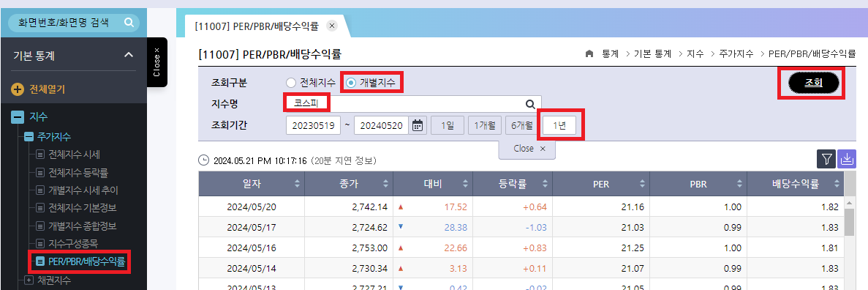868x290 pixels.
Task: Close the [11007] tab with its x icon
Action: click(331, 25)
